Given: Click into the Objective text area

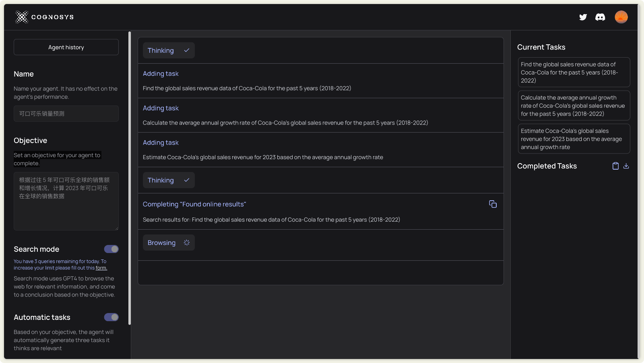Looking at the screenshot, I should (x=66, y=201).
